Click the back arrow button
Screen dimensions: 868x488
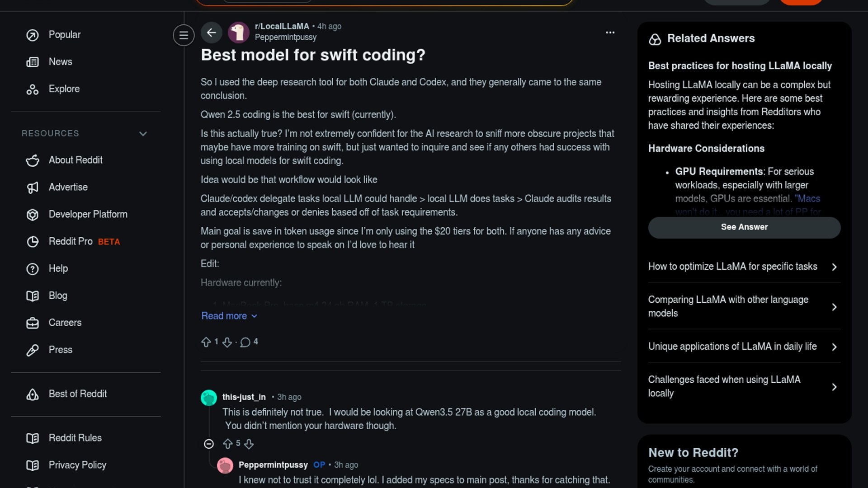[x=211, y=33]
